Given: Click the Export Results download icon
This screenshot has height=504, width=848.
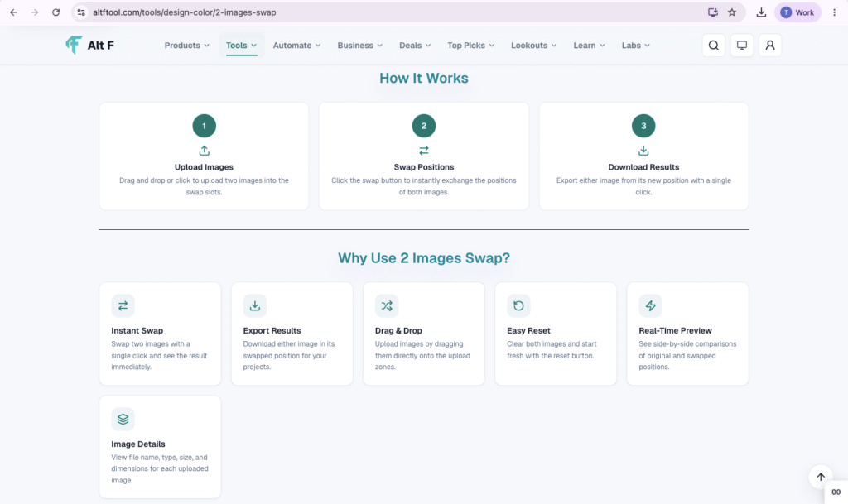Looking at the screenshot, I should [x=255, y=305].
